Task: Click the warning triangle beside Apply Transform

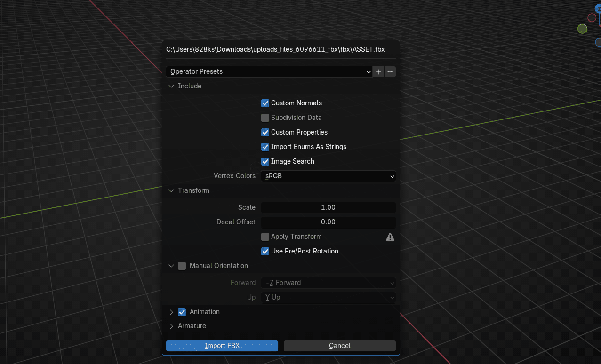Action: click(390, 237)
